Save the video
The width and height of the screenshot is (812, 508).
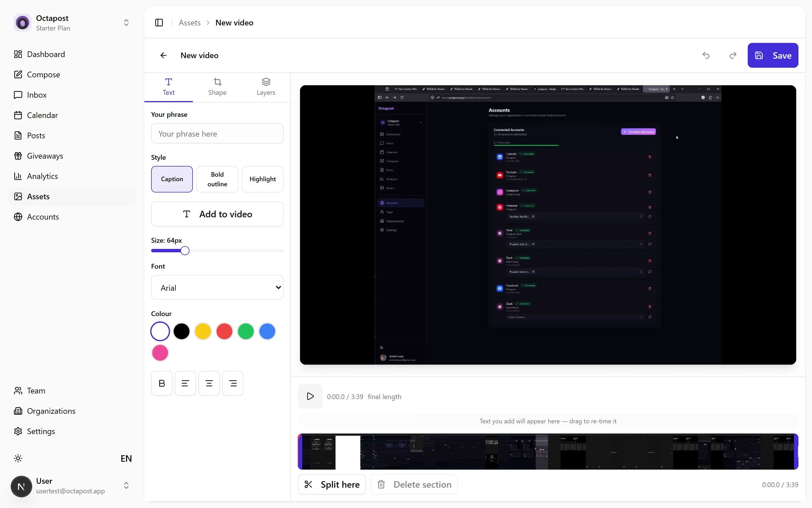click(773, 55)
